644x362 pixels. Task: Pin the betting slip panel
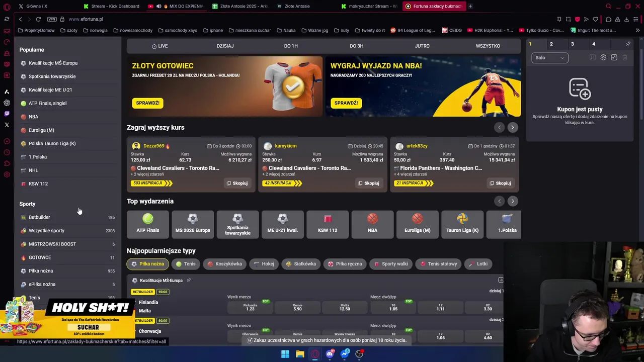(x=628, y=44)
